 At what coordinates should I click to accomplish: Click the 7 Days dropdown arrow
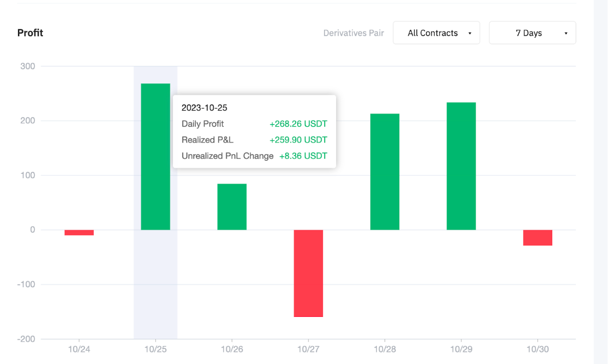pos(565,33)
